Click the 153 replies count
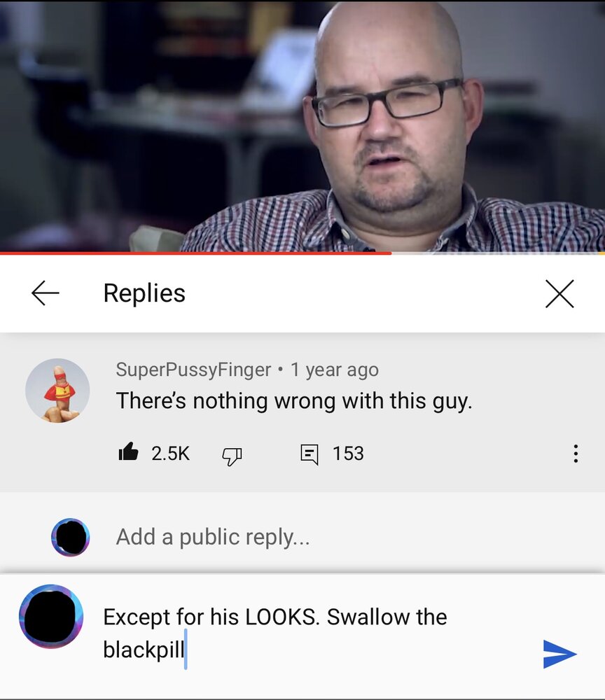Screen dimensions: 605x700 tap(348, 454)
